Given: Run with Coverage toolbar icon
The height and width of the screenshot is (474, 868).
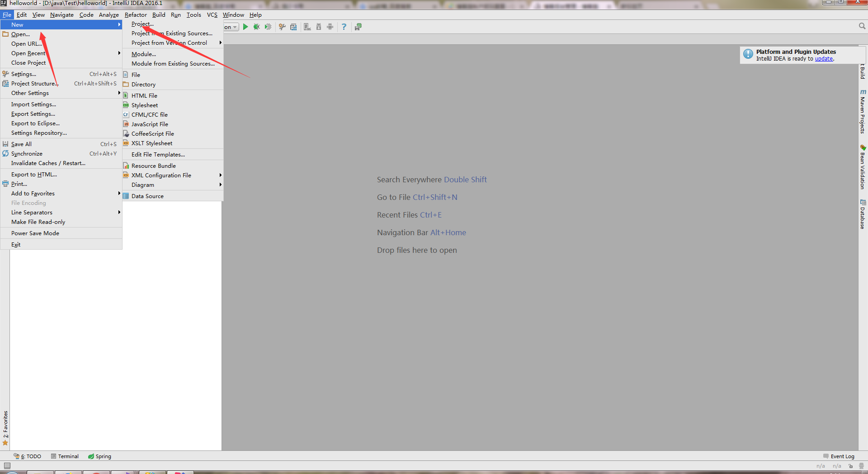Looking at the screenshot, I should click(268, 27).
